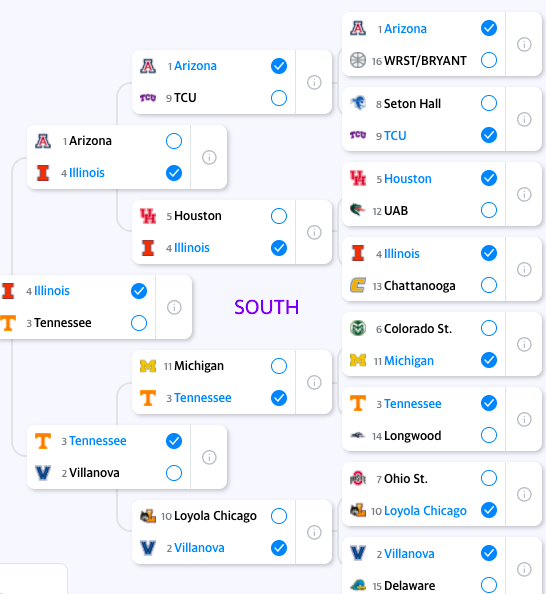The height and width of the screenshot is (594, 546).
Task: Open info for Colorado St. vs Michigan
Action: click(524, 344)
